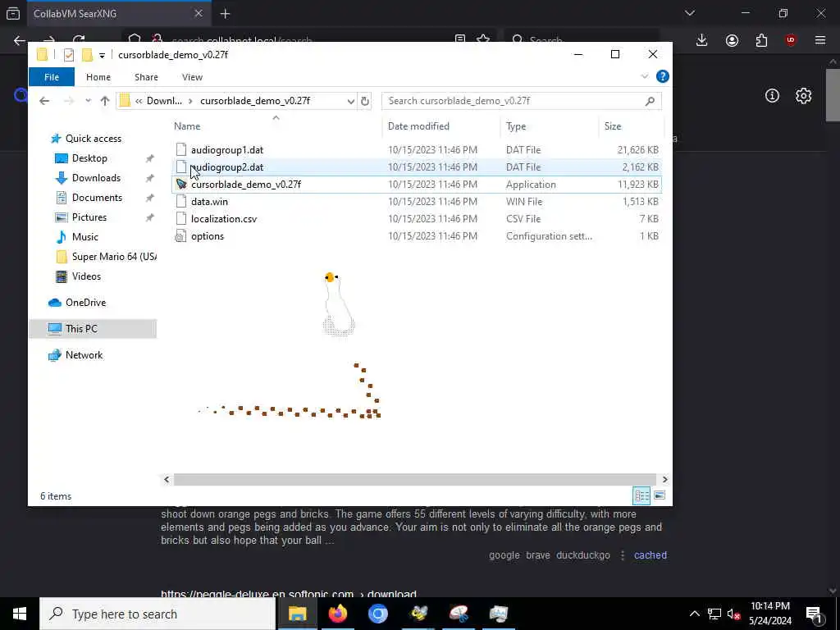Select the options configuration file icon
The image size is (840, 630).
(181, 236)
